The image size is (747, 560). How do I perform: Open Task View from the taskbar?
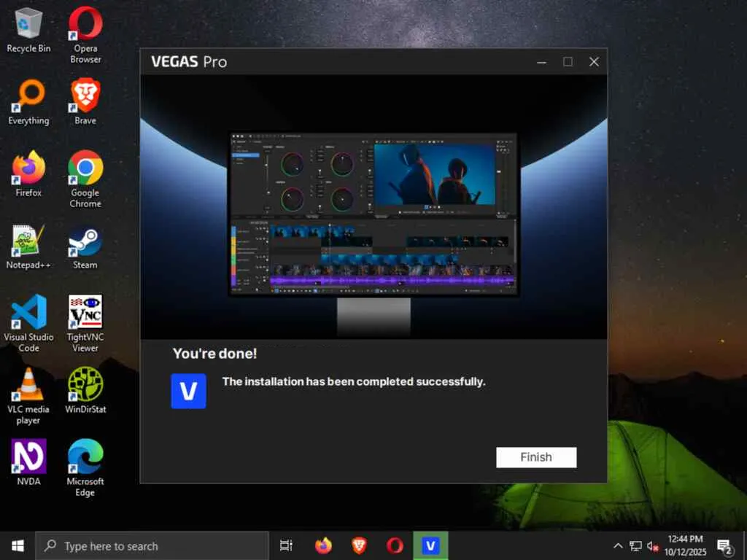point(286,545)
